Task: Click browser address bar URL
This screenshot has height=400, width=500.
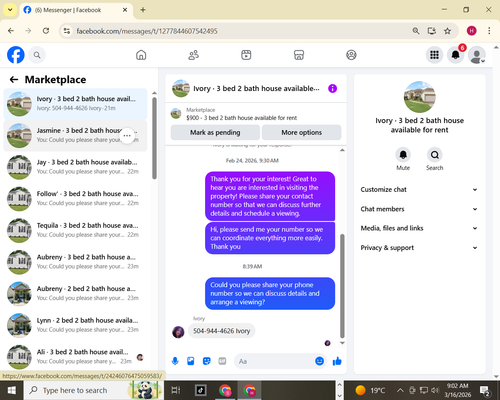Action: 147,31
